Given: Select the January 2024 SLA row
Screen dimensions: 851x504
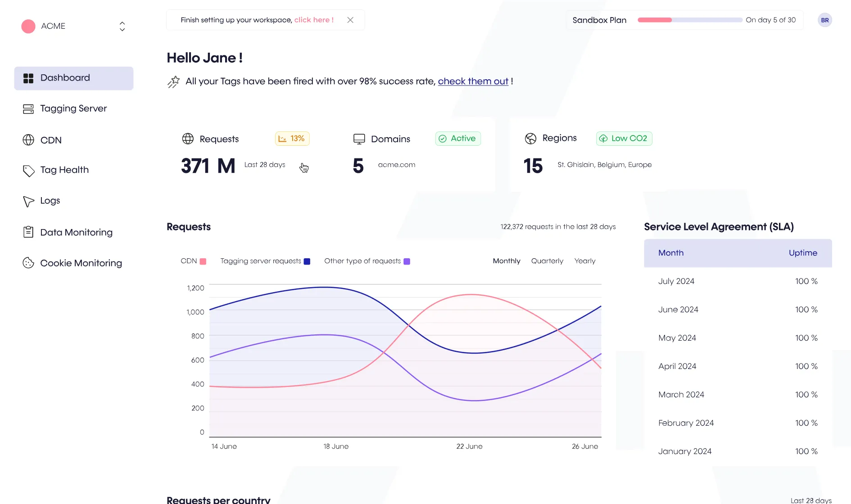Looking at the screenshot, I should (738, 451).
